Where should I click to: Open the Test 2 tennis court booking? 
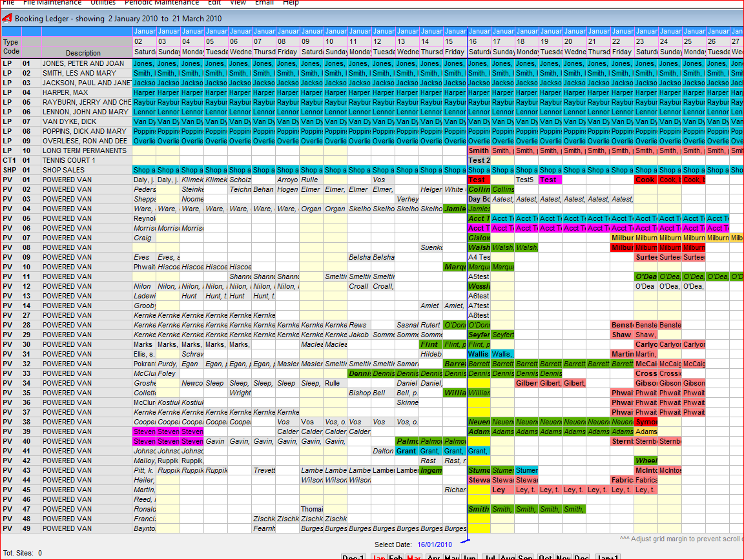pyautogui.click(x=479, y=160)
